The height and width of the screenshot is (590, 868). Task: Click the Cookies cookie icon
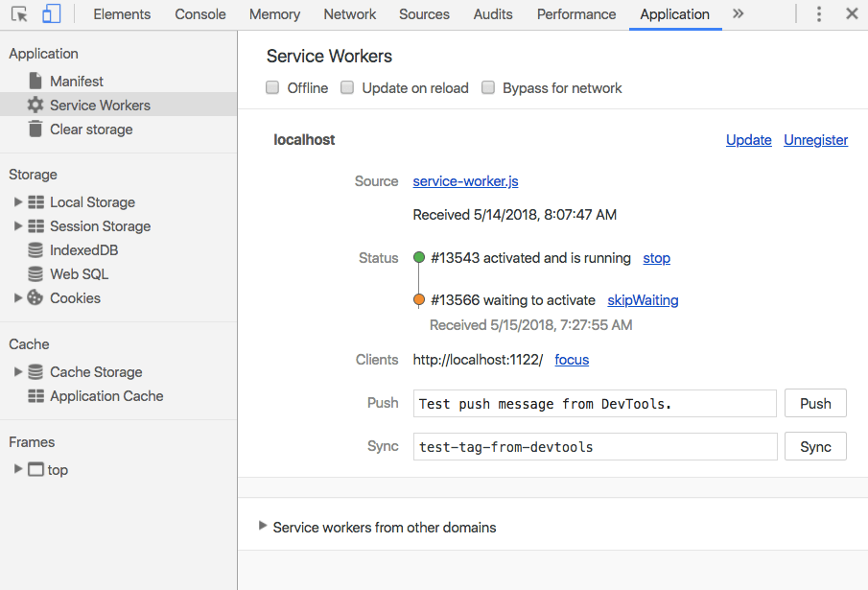point(35,297)
